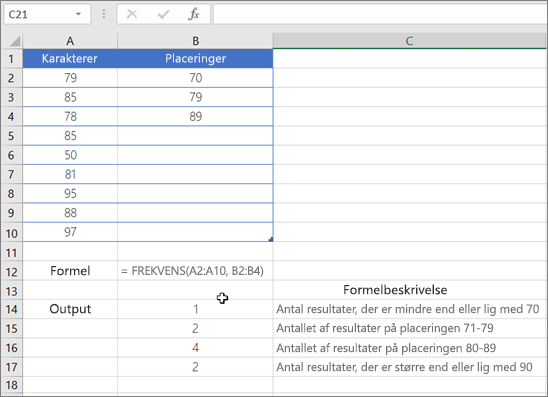Click the Name Box showing C21
Viewport: 548px width, 397px height.
[x=47, y=14]
